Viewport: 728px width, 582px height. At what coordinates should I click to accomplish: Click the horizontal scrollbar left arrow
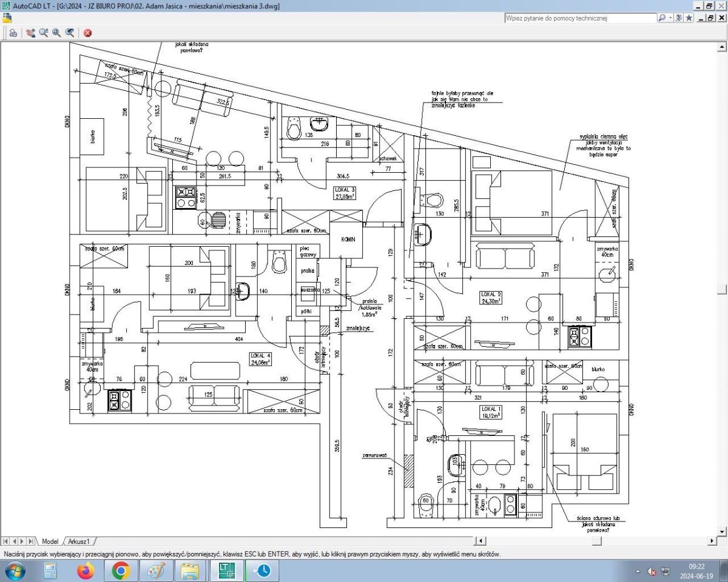pyautogui.click(x=479, y=541)
